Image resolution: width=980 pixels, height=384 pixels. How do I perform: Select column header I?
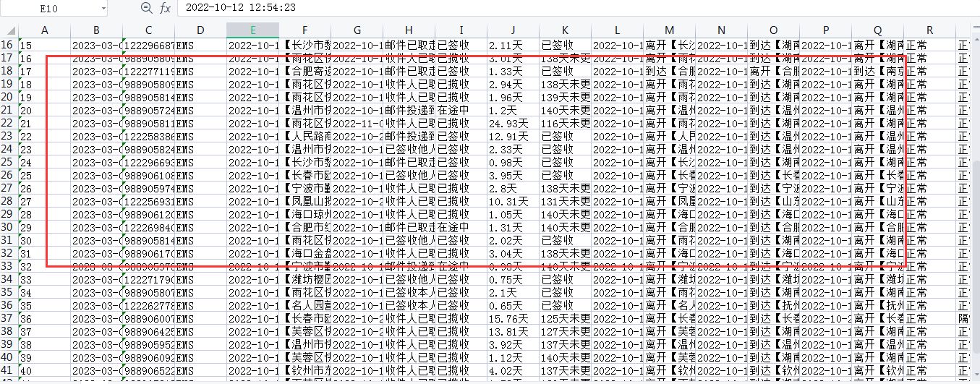click(x=461, y=30)
